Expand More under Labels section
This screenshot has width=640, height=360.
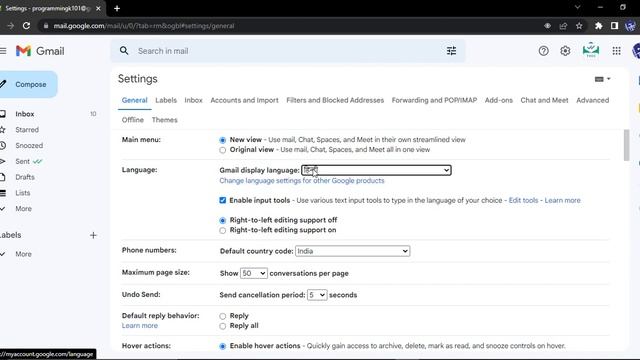[x=23, y=254]
